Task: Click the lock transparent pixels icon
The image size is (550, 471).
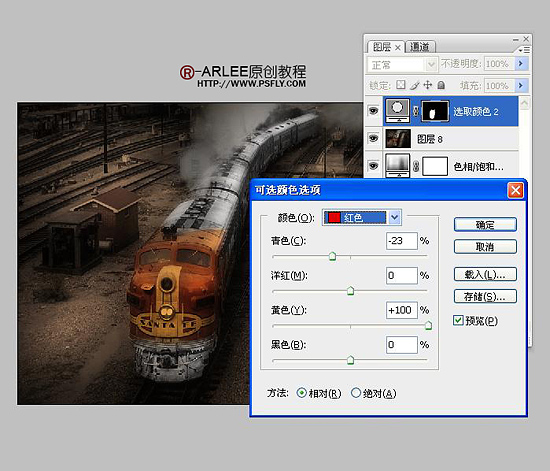Action: pos(401,85)
